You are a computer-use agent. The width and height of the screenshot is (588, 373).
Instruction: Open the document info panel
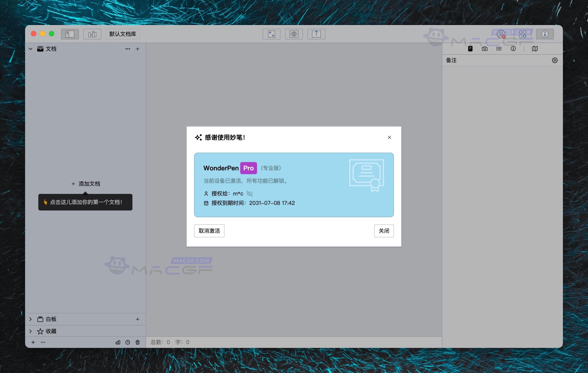click(513, 49)
